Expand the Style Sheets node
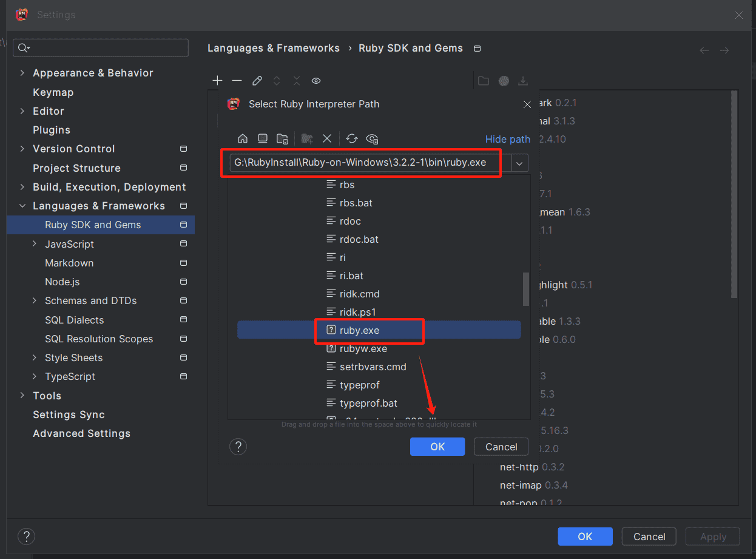This screenshot has height=559, width=756. click(35, 357)
